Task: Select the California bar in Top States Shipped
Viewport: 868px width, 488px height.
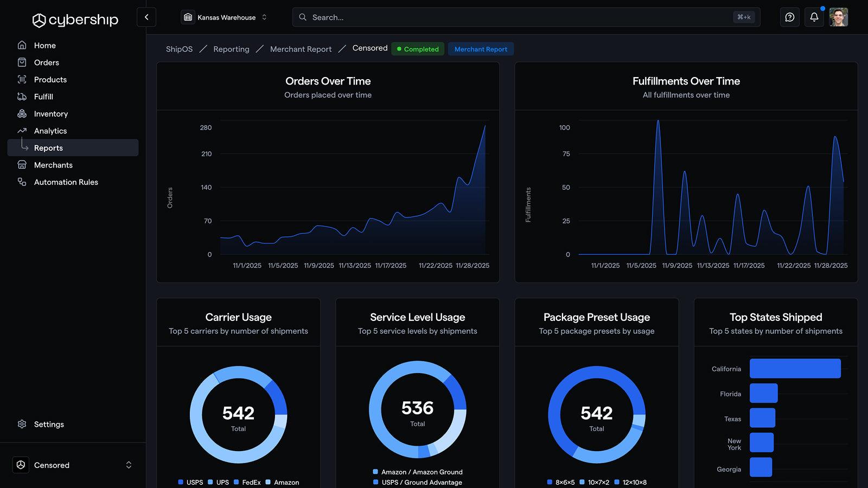Action: pos(795,368)
